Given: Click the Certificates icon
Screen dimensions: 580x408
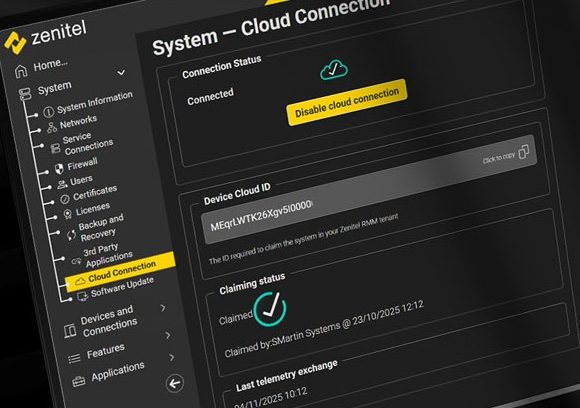Looking at the screenshot, I should click(65, 199).
